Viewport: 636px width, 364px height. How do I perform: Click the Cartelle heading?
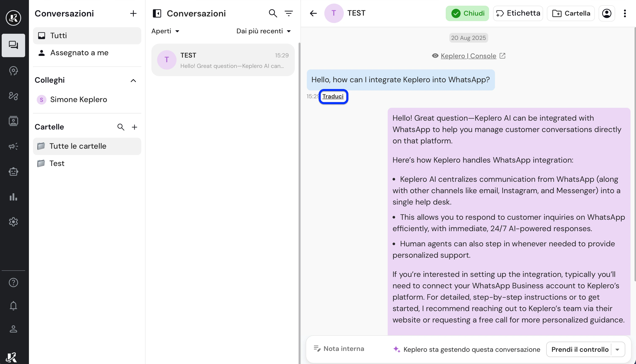point(49,127)
